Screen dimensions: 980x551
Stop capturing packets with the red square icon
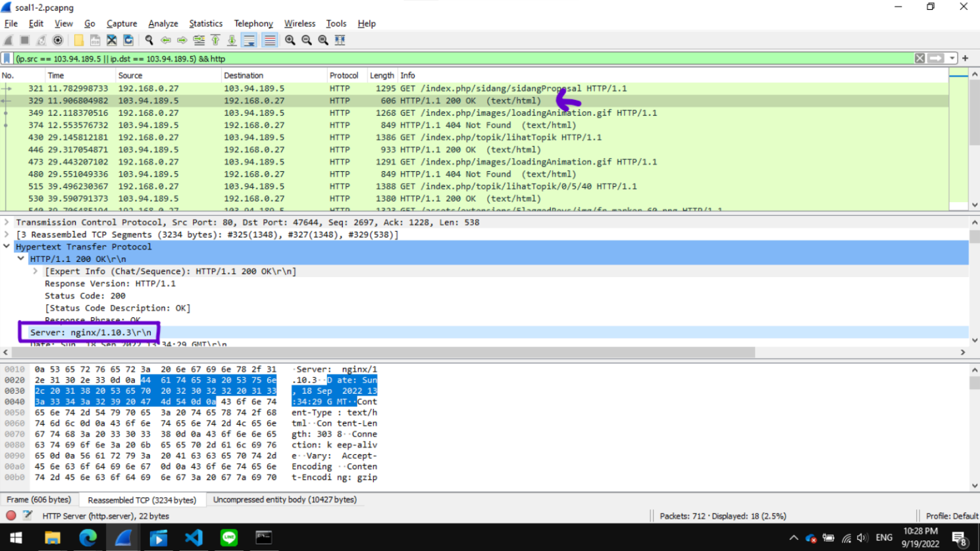pyautogui.click(x=24, y=40)
